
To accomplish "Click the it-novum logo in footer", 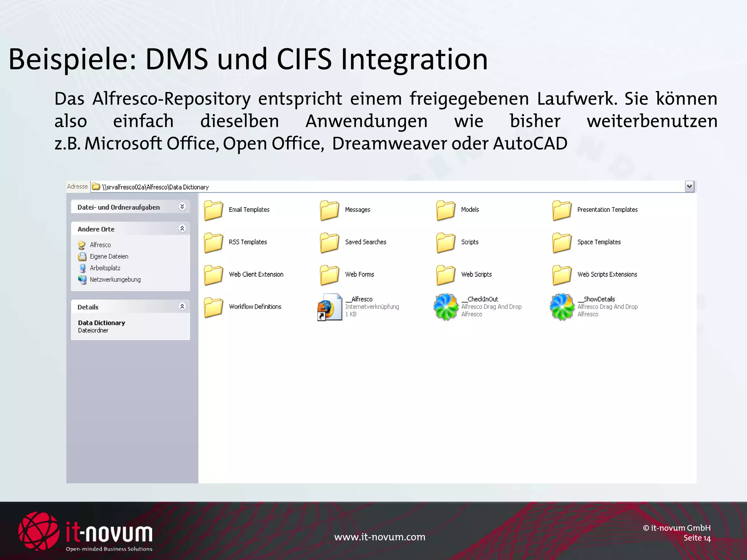I will (85, 532).
